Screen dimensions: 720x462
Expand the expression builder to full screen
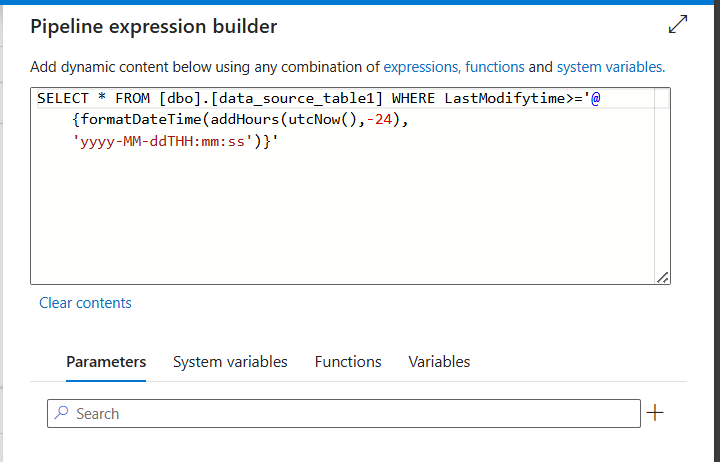click(x=678, y=25)
